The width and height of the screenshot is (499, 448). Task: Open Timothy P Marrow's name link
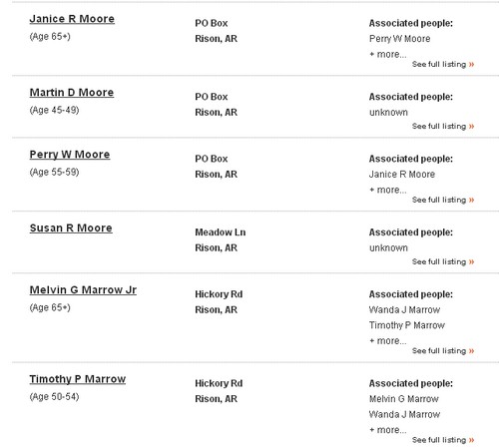[x=78, y=379]
